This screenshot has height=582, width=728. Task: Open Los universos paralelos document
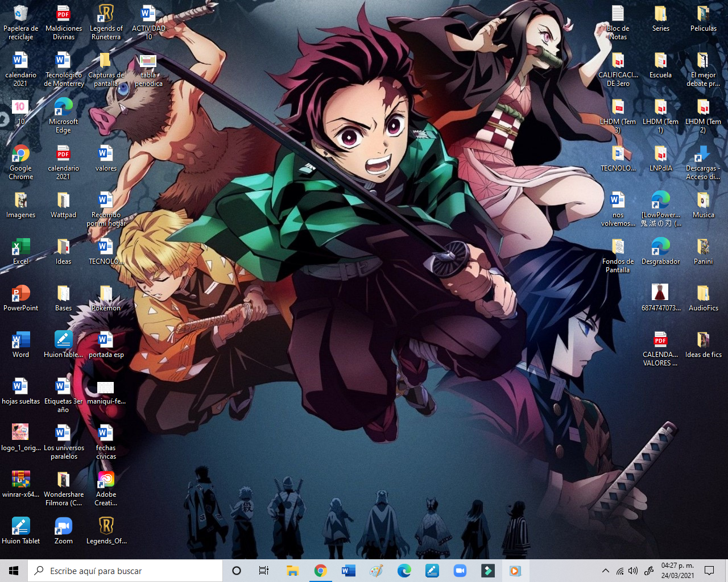63,442
